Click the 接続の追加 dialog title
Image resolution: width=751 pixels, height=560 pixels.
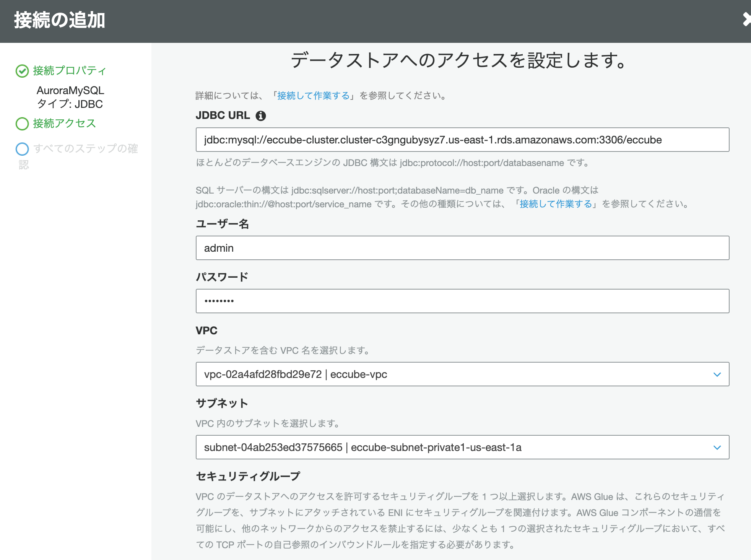[60, 20]
